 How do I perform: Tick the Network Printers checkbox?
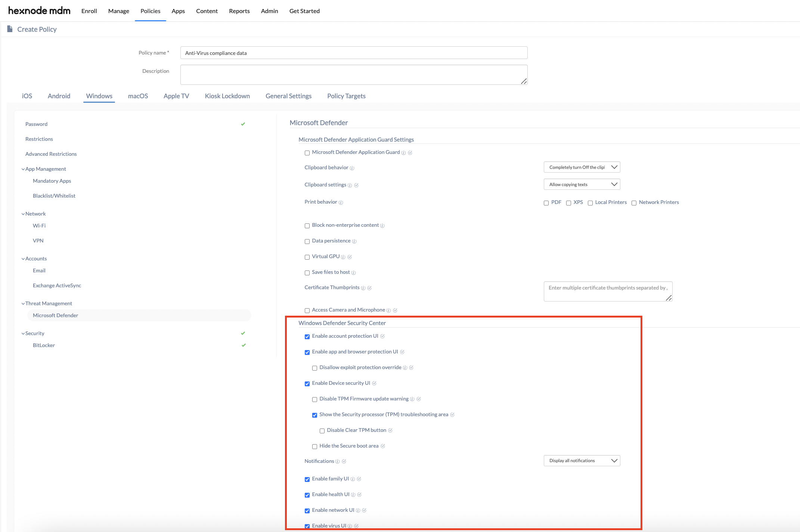coord(634,203)
